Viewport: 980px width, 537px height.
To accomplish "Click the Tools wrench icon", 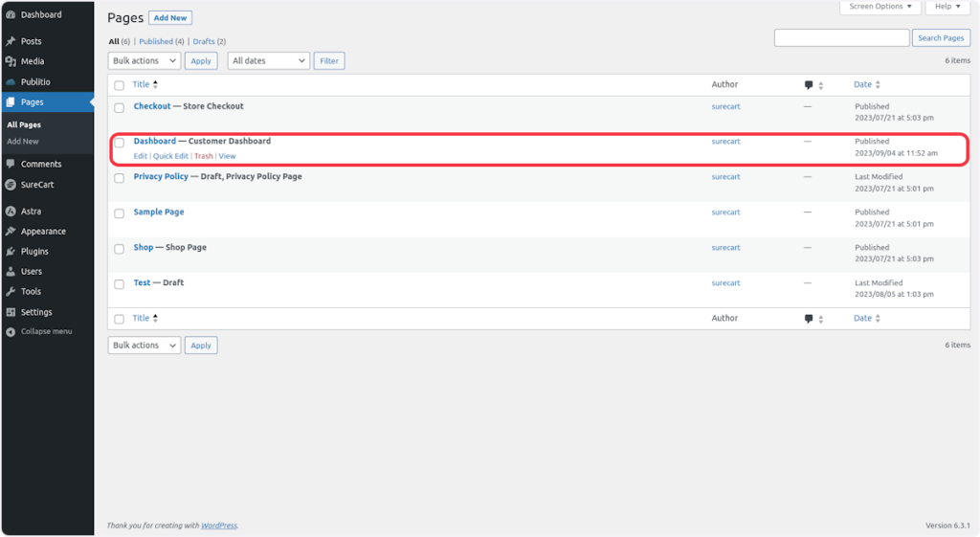I will [x=11, y=291].
